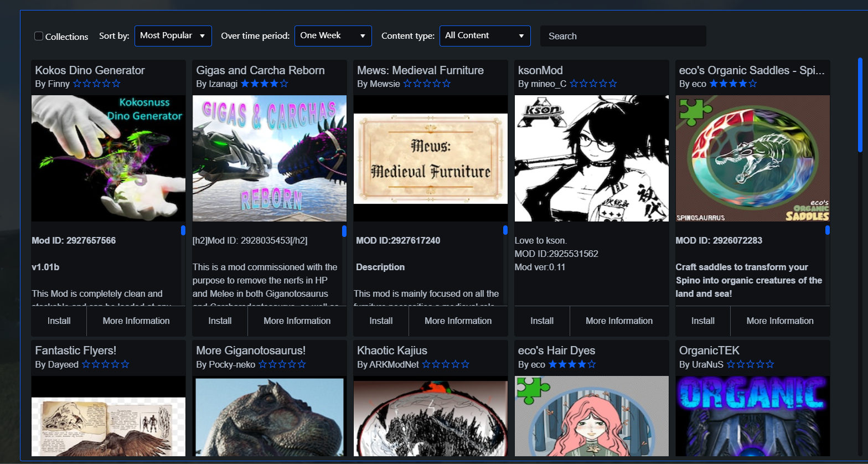Click the star rating for ksonMod
Image resolution: width=868 pixels, height=464 pixels.
tap(593, 84)
